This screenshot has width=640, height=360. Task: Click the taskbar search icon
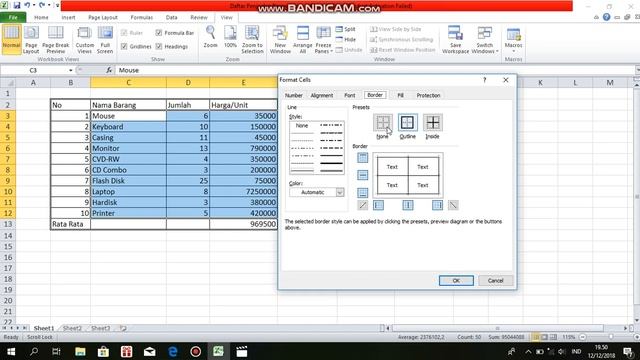(34, 351)
